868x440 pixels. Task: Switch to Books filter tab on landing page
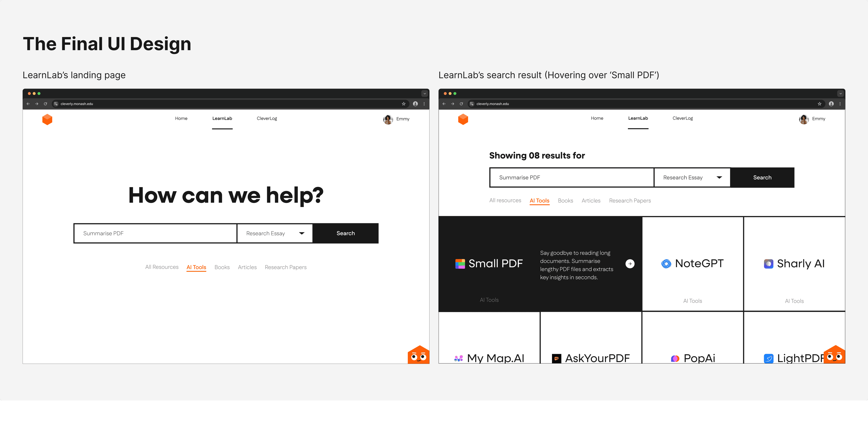(x=222, y=268)
